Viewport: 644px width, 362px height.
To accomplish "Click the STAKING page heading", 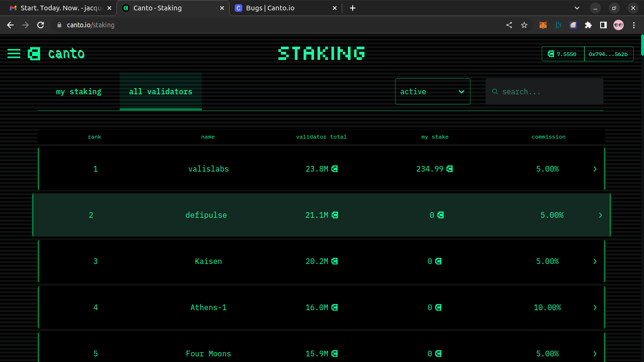I will click(322, 53).
